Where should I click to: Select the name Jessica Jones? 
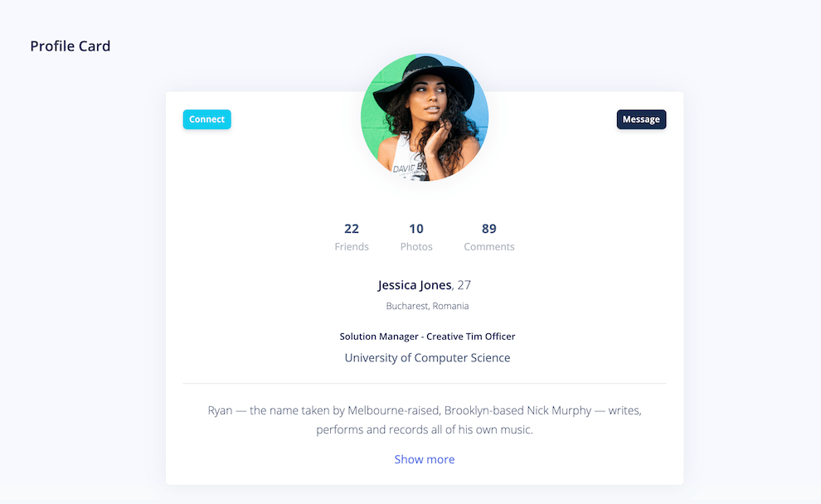pyautogui.click(x=415, y=285)
